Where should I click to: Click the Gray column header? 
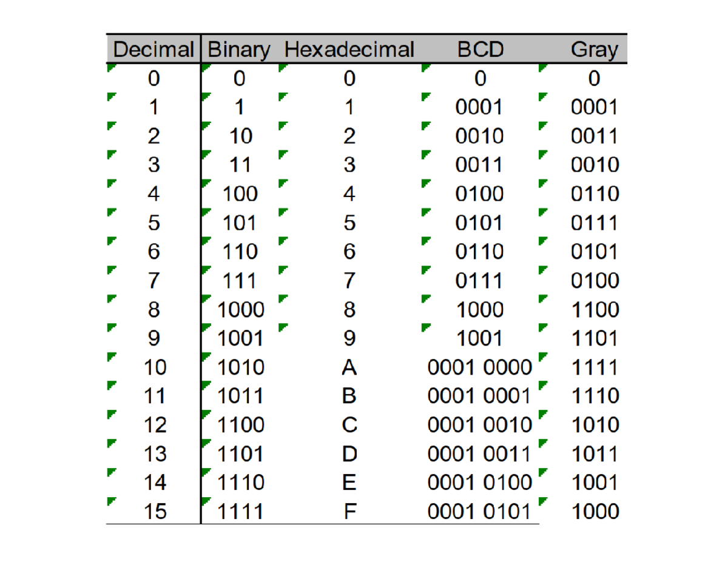pos(593,49)
